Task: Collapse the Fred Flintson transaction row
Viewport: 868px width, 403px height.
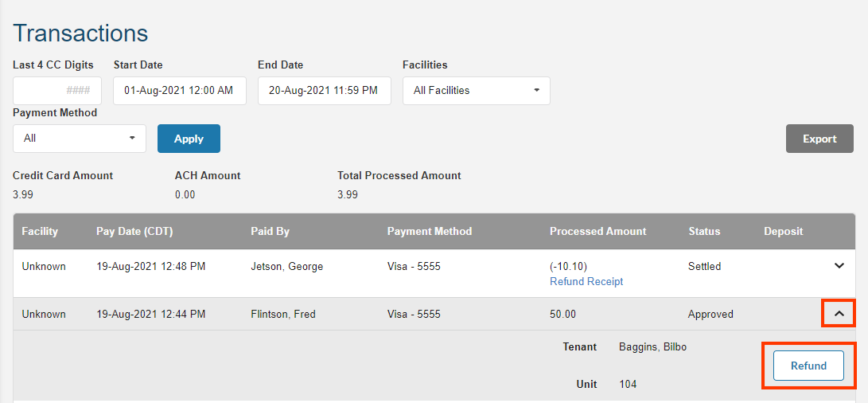Action: click(839, 314)
